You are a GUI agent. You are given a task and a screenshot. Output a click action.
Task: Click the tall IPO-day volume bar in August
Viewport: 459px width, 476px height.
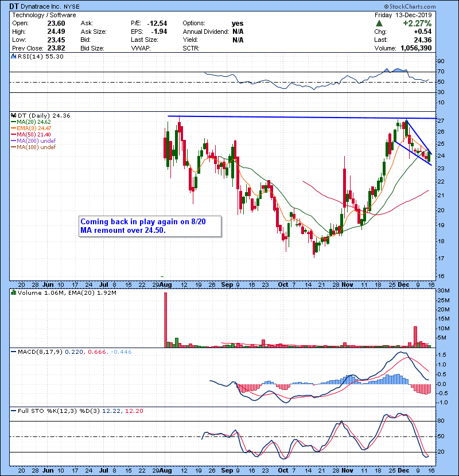pos(166,320)
